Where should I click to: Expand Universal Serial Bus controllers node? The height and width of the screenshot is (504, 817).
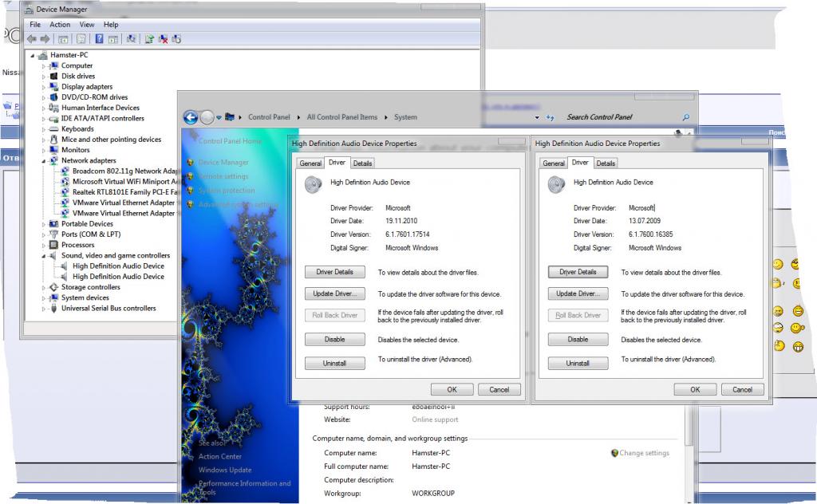coord(45,309)
